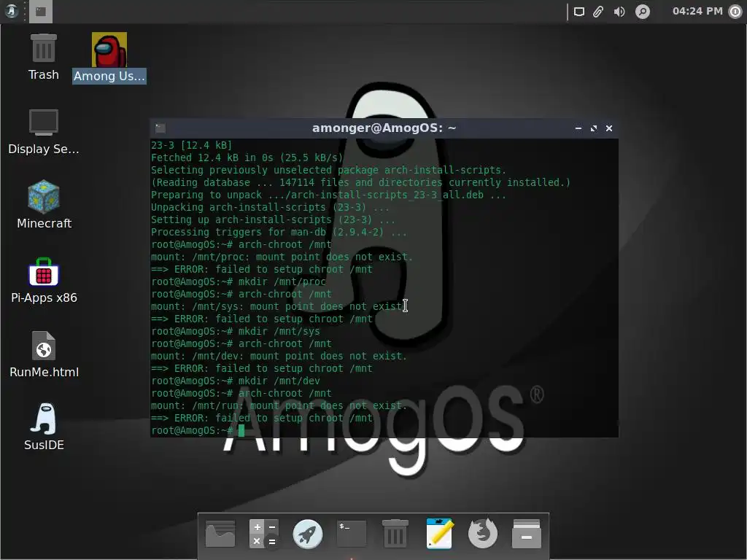Click the 04:24 PM clock

pos(697,11)
